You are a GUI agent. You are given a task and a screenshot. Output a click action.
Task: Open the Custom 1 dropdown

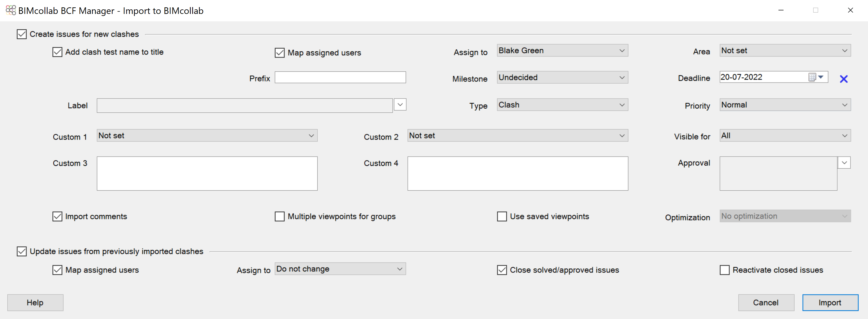tap(207, 135)
